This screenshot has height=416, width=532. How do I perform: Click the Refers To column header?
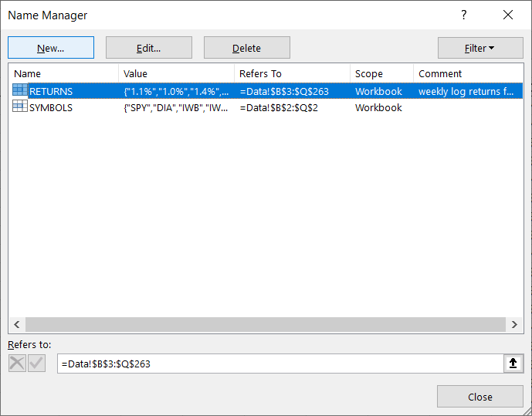(x=291, y=74)
